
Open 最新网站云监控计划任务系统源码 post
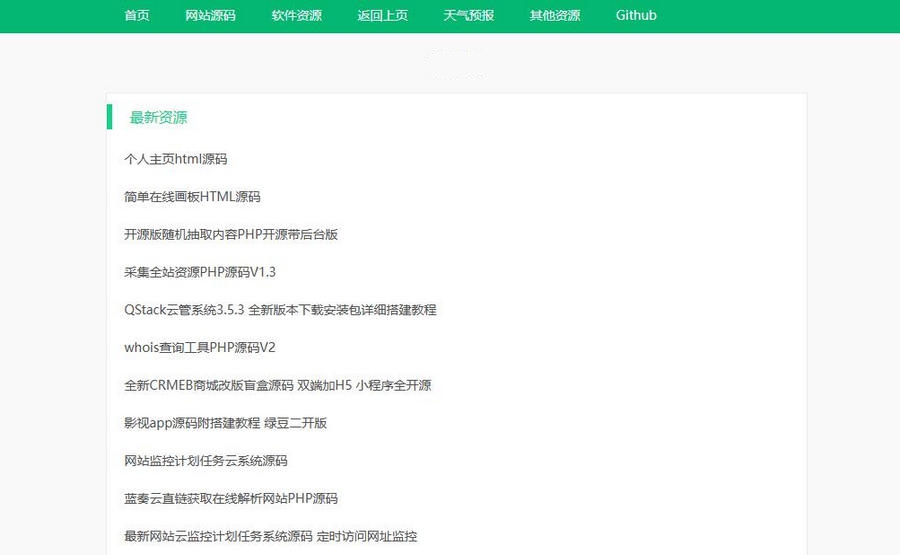pyautogui.click(x=270, y=536)
